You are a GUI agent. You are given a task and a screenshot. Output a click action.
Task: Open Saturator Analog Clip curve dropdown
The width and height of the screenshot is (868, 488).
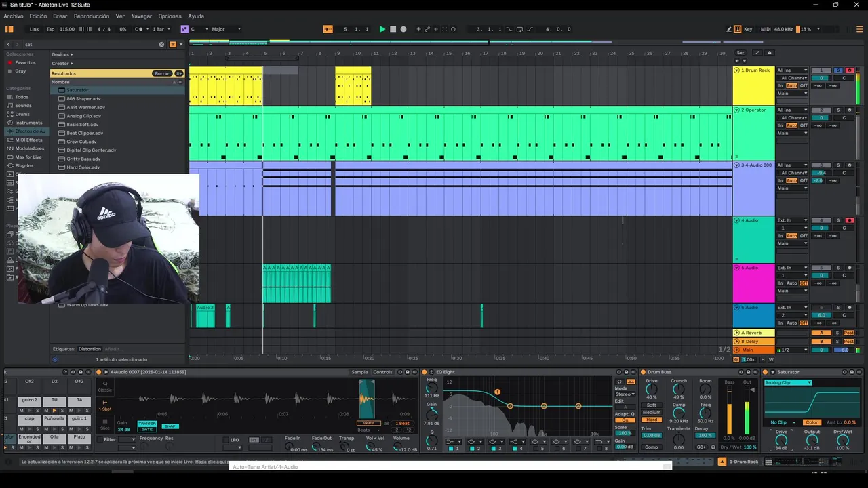tap(788, 383)
